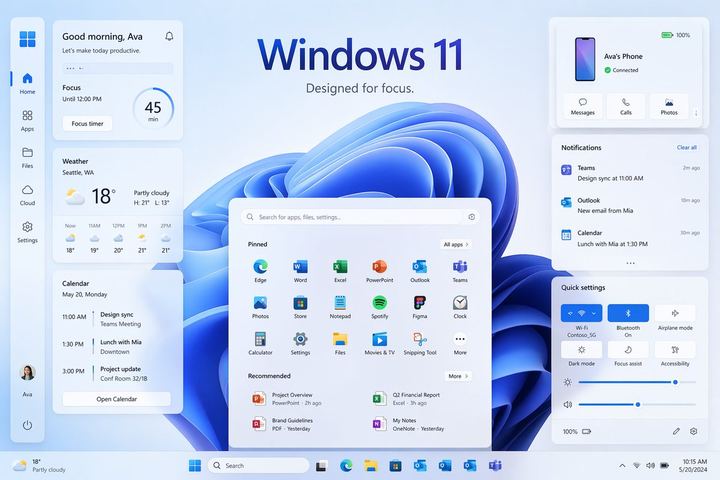
Task: Open the Brand Guidelines PDF
Action: coord(282,424)
